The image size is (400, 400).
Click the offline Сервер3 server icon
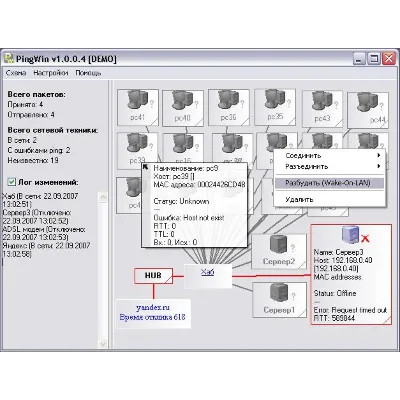[351, 234]
